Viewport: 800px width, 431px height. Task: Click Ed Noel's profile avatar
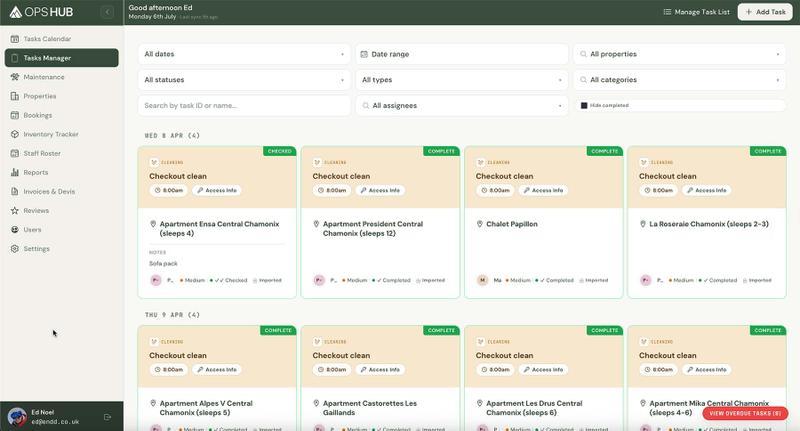point(17,417)
